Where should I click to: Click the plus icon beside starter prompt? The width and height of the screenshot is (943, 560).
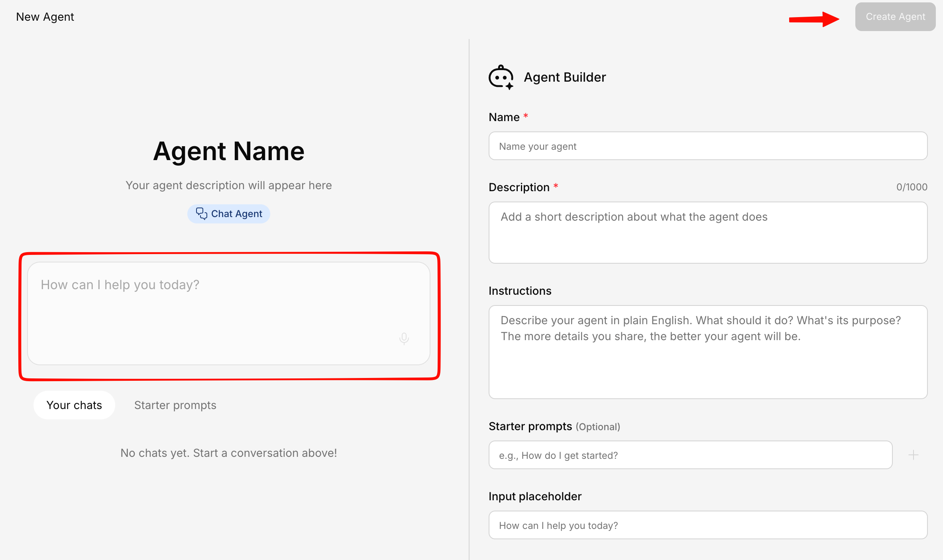coord(913,455)
